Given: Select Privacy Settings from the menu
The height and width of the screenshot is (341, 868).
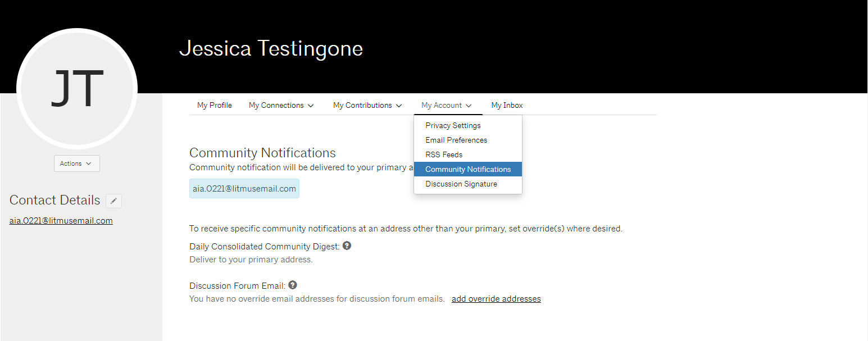Looking at the screenshot, I should click(453, 125).
